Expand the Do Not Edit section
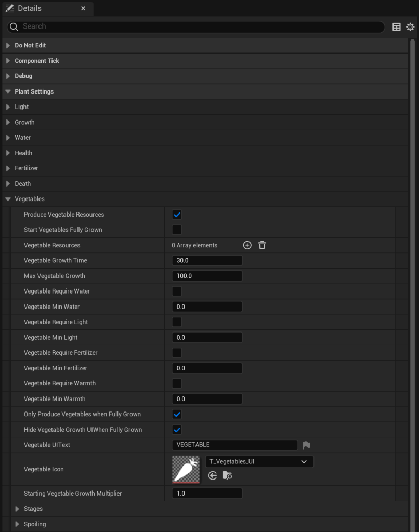Viewport: 419px width, 532px height. (x=8, y=45)
